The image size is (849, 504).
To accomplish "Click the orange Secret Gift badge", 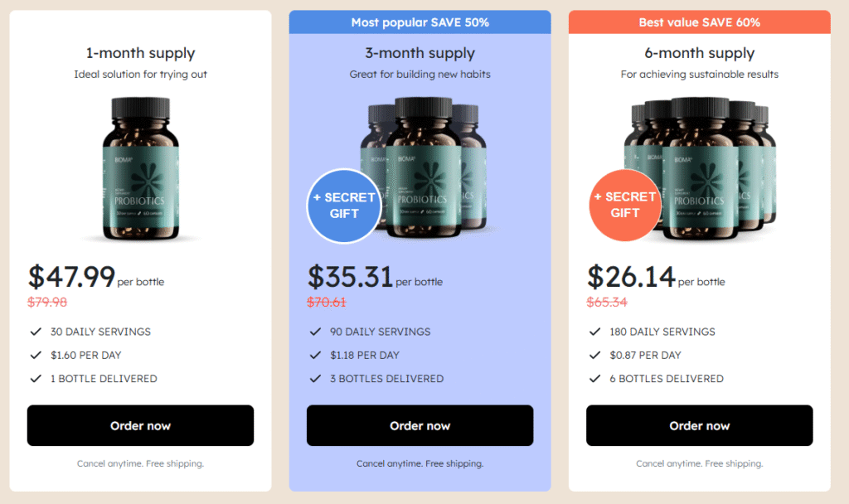I will coord(625,206).
